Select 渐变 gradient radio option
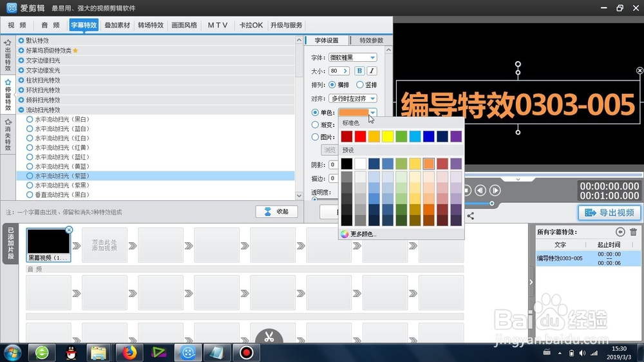 click(x=315, y=124)
